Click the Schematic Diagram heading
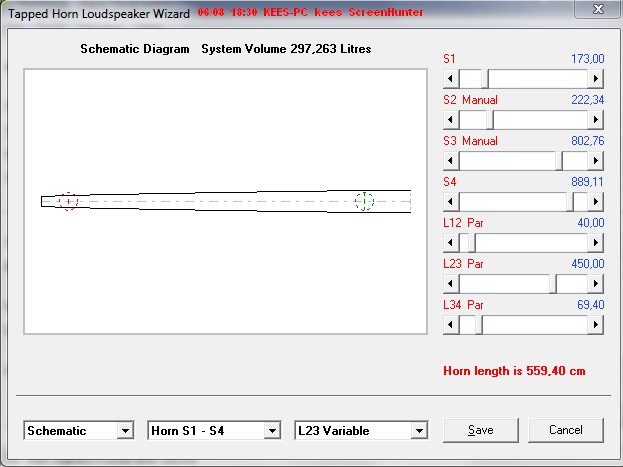This screenshot has height=467, width=623. point(135,49)
